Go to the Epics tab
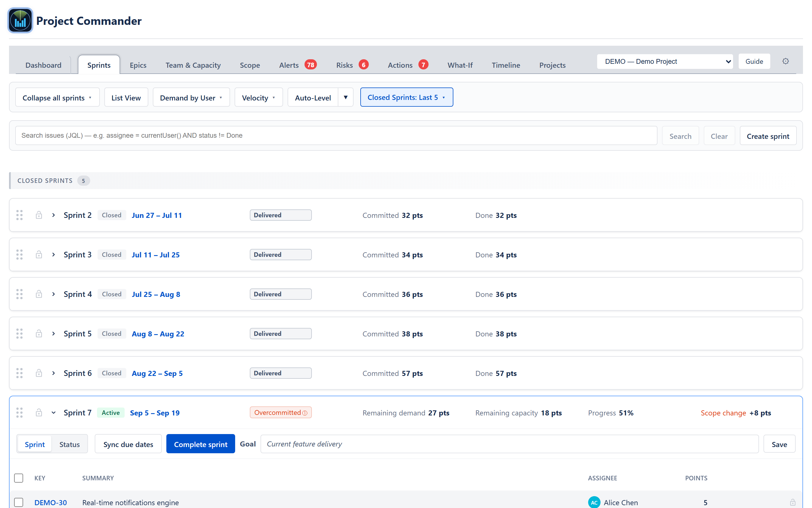The height and width of the screenshot is (508, 812). (138, 65)
